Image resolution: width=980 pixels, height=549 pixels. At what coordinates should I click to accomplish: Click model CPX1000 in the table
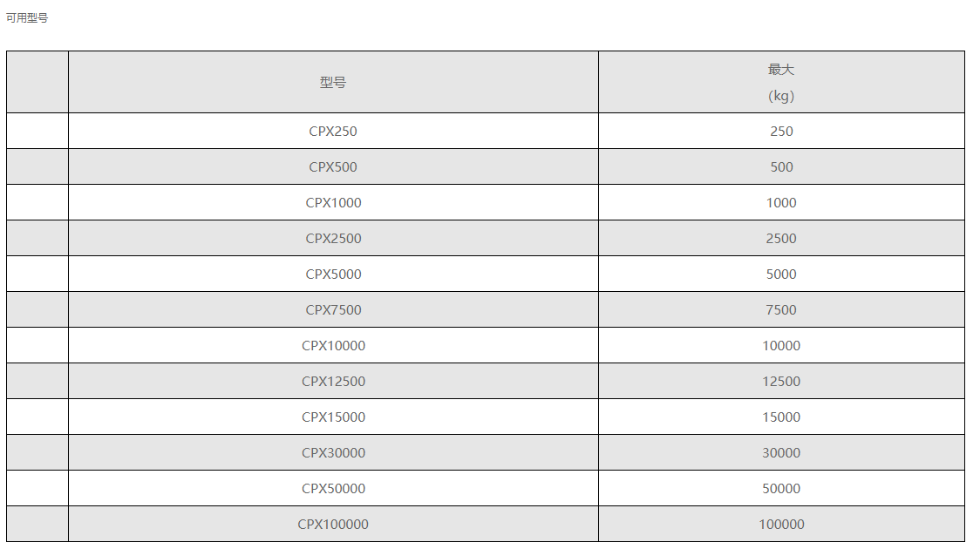point(333,203)
